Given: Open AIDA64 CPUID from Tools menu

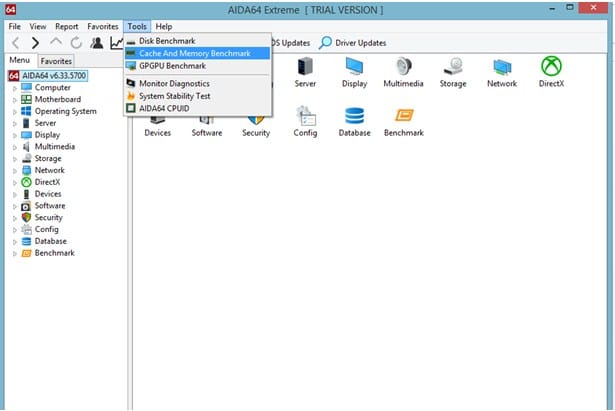Looking at the screenshot, I should [x=197, y=108].
